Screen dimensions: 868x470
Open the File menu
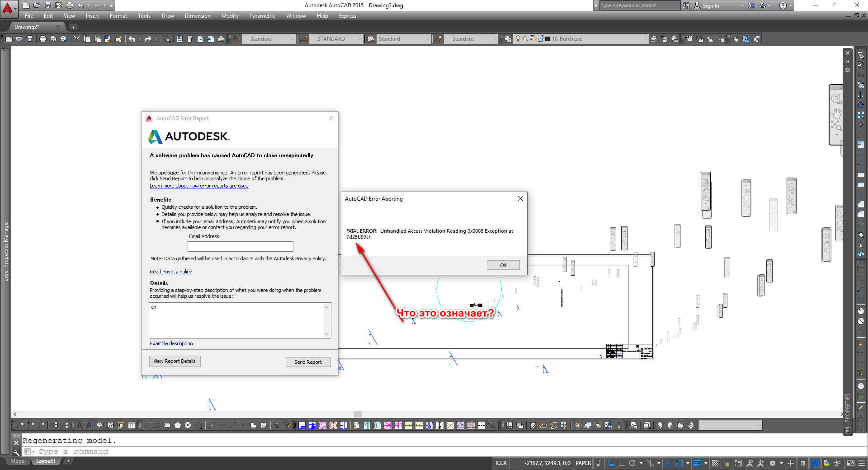[29, 16]
